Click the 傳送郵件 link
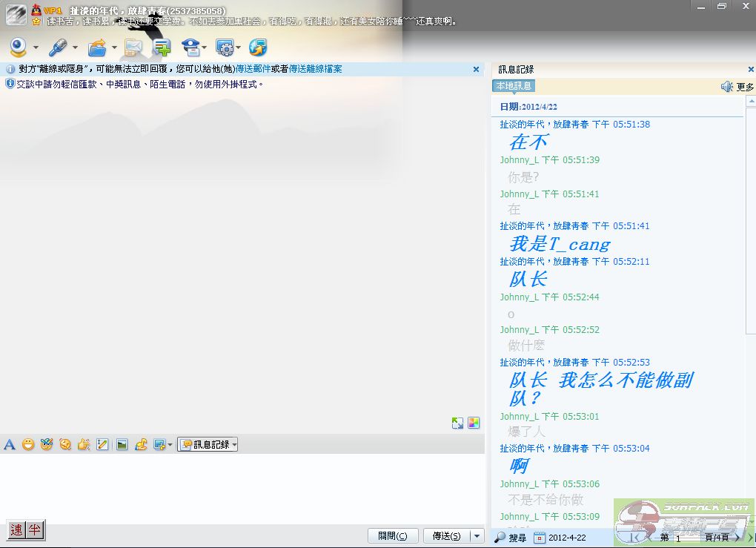The image size is (756, 548). tap(253, 69)
